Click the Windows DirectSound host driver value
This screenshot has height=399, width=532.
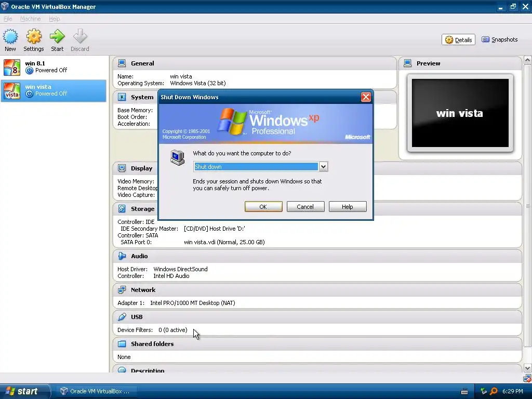click(180, 269)
